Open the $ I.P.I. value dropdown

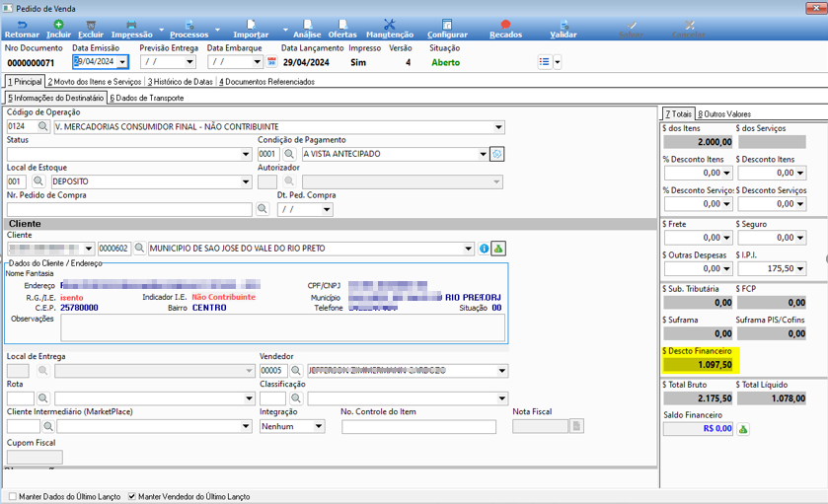tap(800, 268)
